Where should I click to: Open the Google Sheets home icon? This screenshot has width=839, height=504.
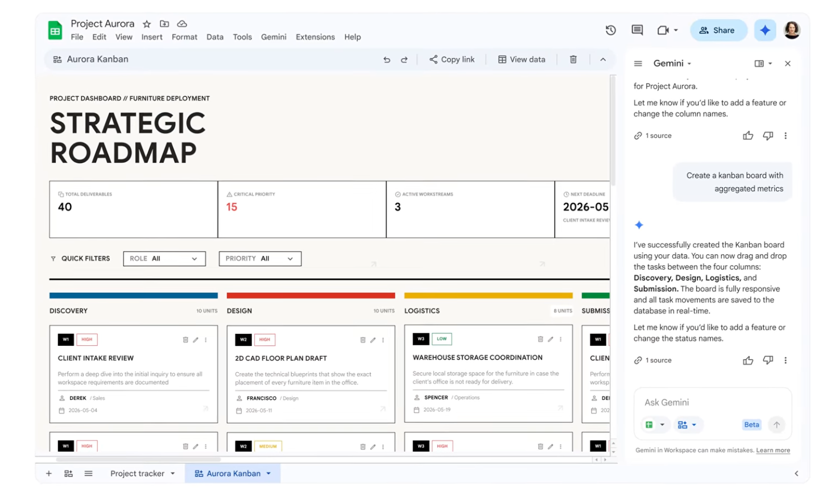click(55, 30)
